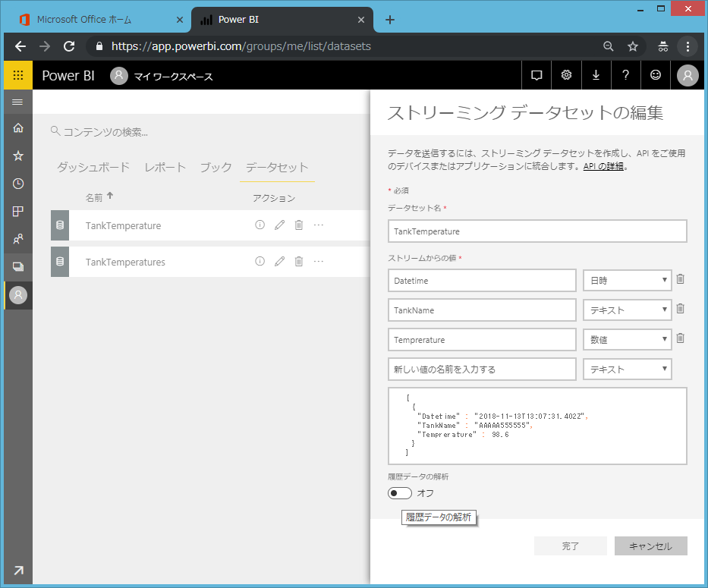Image resolution: width=708 pixels, height=588 pixels.
Task: View info for the TankTemperatures dataset
Action: click(x=260, y=262)
